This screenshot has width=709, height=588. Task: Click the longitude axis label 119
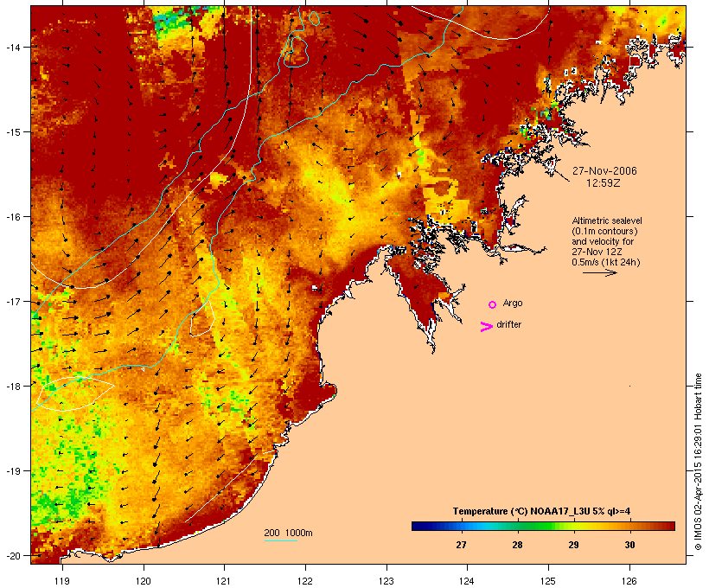click(x=62, y=581)
